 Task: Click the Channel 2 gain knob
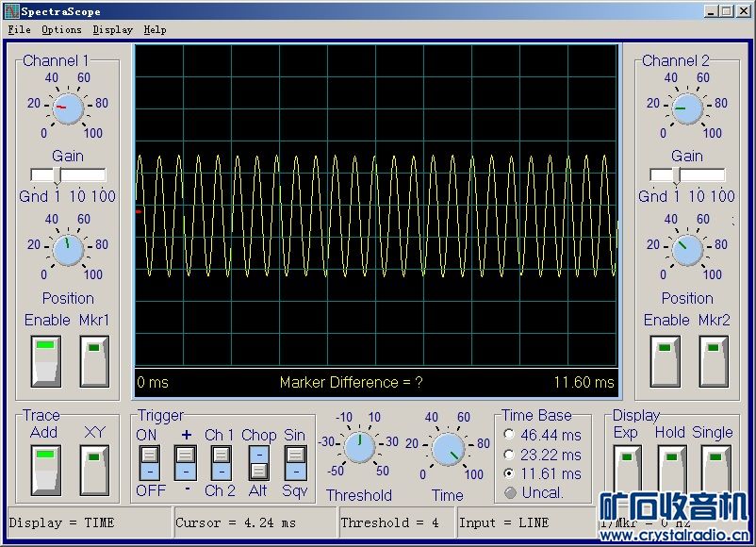click(687, 108)
